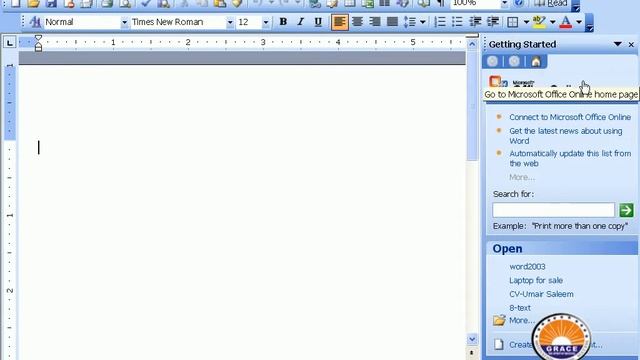
Task: Run Spelling and Grammar check icon
Action: click(145, 4)
